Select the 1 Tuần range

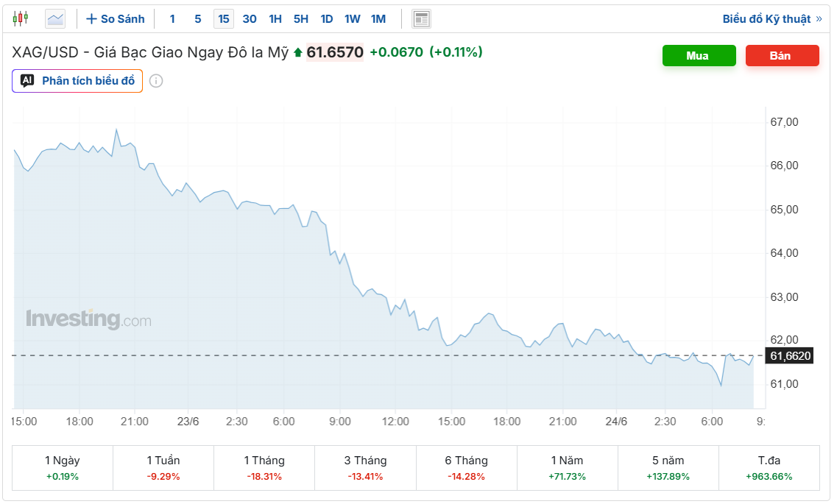pyautogui.click(x=163, y=468)
